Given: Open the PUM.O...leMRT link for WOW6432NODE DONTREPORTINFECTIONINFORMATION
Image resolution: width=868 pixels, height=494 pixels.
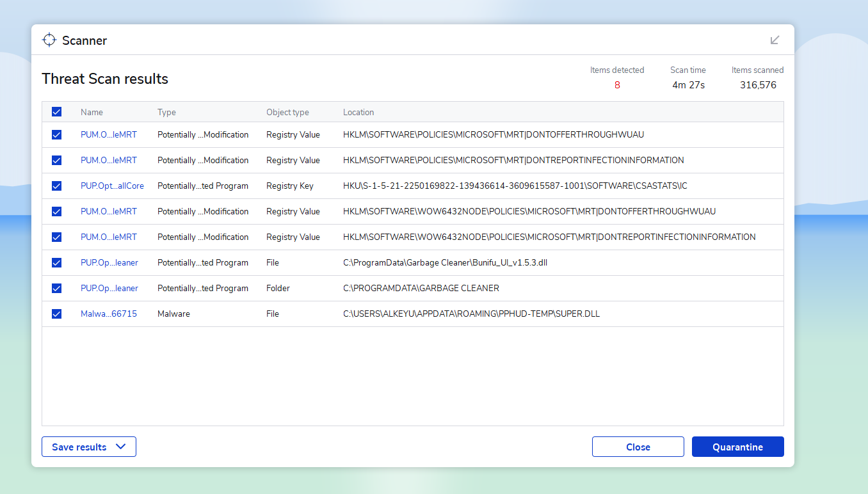Looking at the screenshot, I should tap(109, 237).
